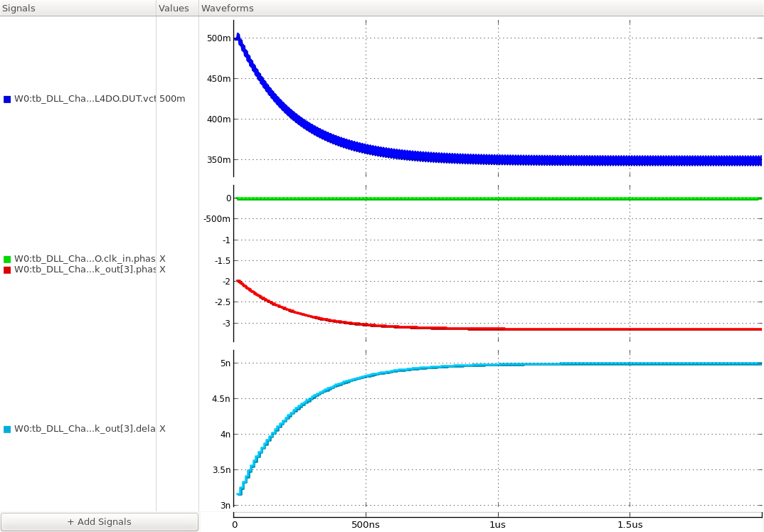Click the 1us mark on the time axis
The image size is (764, 532).
[x=499, y=525]
